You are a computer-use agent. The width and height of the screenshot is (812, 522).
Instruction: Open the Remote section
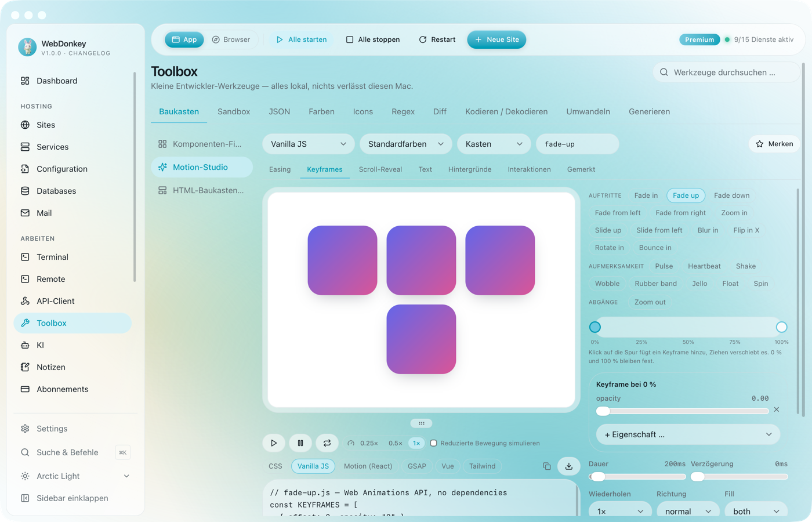pos(72,279)
